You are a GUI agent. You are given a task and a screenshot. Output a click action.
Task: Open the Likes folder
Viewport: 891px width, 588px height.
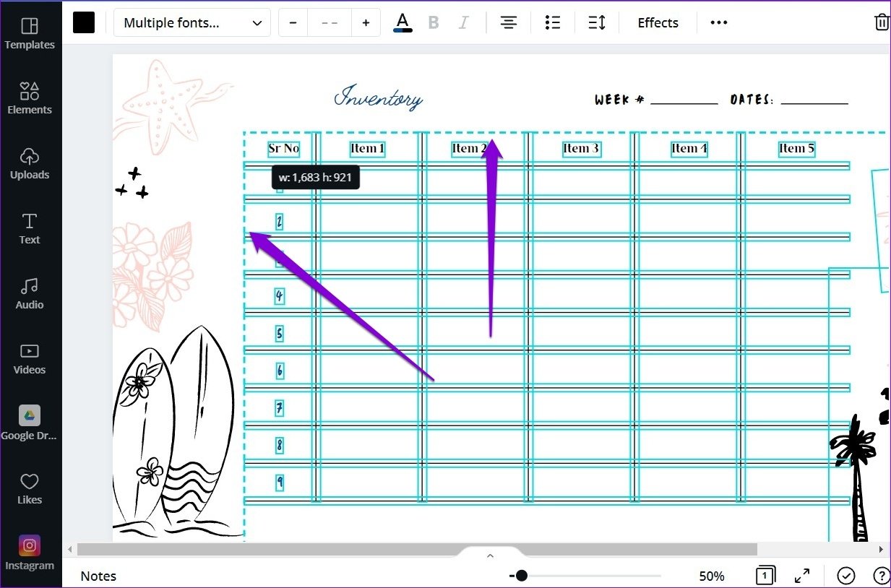pos(30,488)
